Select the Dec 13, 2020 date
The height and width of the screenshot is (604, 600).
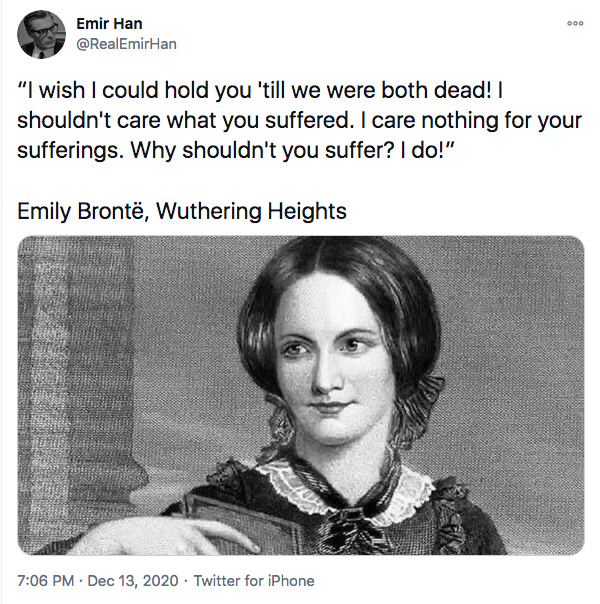tap(140, 581)
